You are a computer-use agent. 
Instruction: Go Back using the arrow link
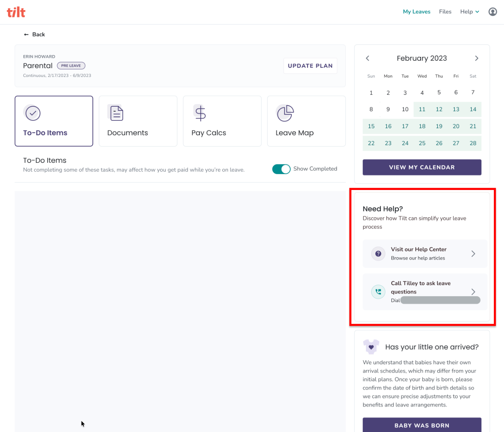pos(34,34)
